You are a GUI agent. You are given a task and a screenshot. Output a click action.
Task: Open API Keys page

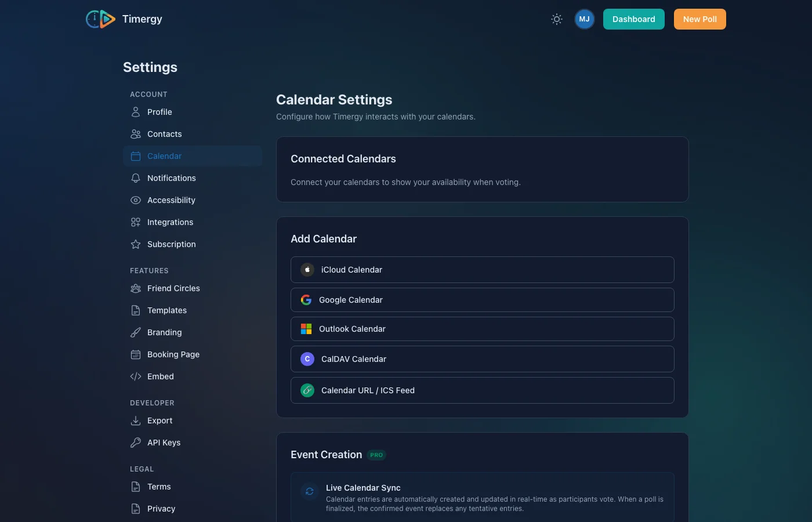point(193,443)
